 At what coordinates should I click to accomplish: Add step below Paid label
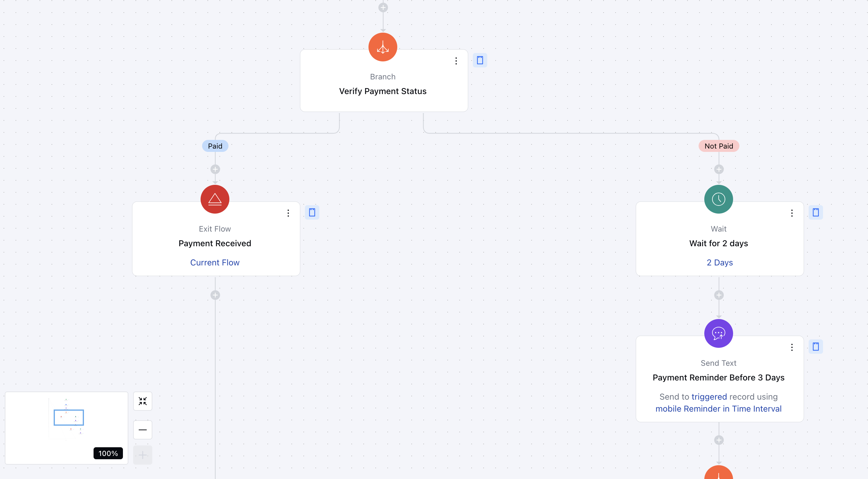point(215,169)
